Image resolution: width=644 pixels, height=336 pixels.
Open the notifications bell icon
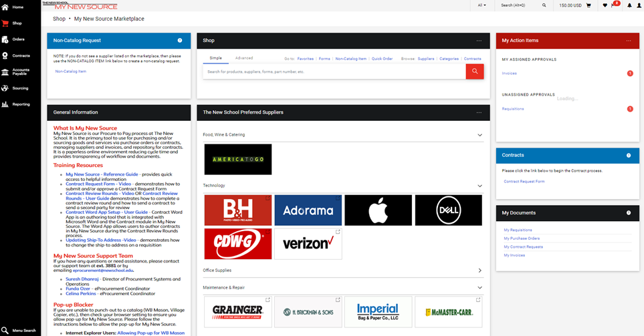629,5
